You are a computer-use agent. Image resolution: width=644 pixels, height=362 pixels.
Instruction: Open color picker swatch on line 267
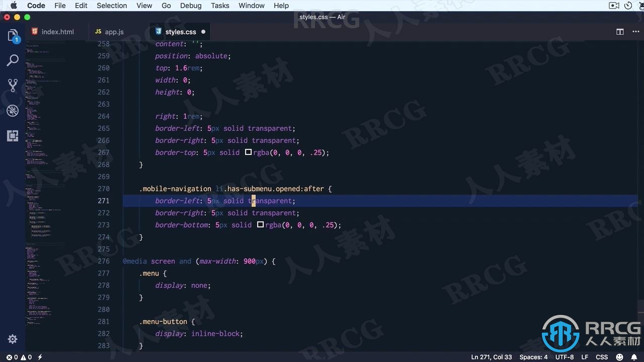pyautogui.click(x=248, y=152)
